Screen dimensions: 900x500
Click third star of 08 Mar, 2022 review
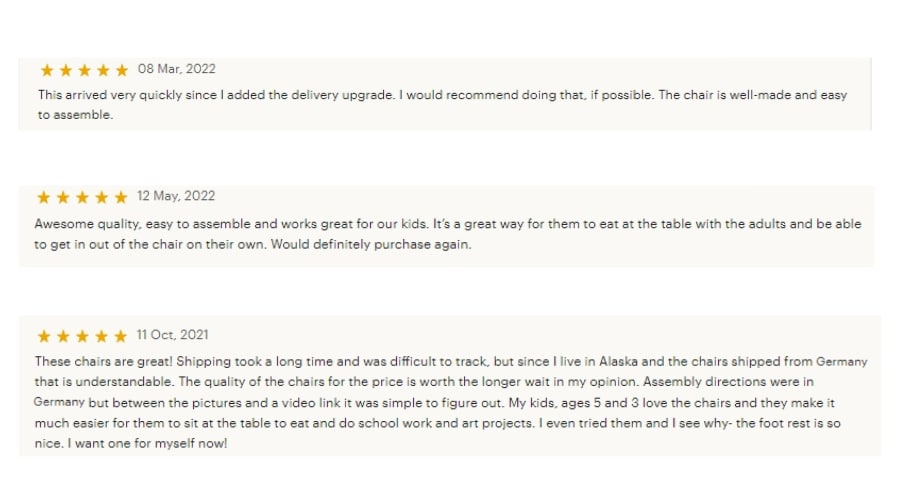[84, 70]
